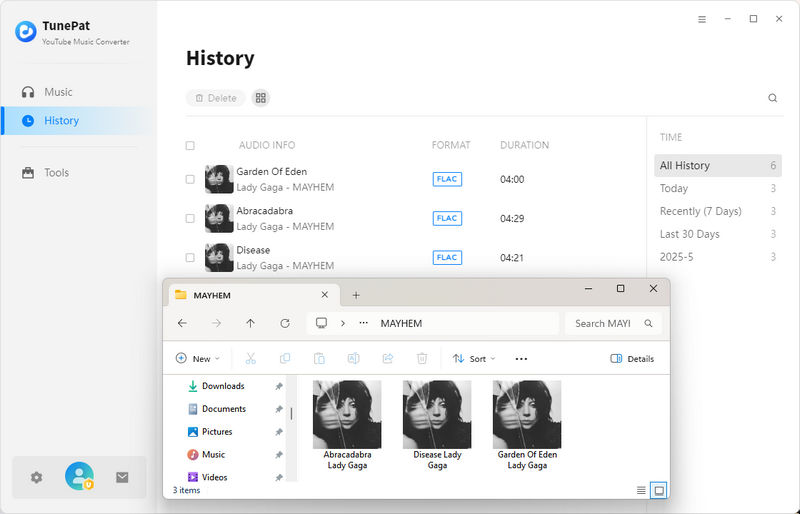Click the TunePat logo icon
Viewport: 800px width, 514px height.
point(26,31)
